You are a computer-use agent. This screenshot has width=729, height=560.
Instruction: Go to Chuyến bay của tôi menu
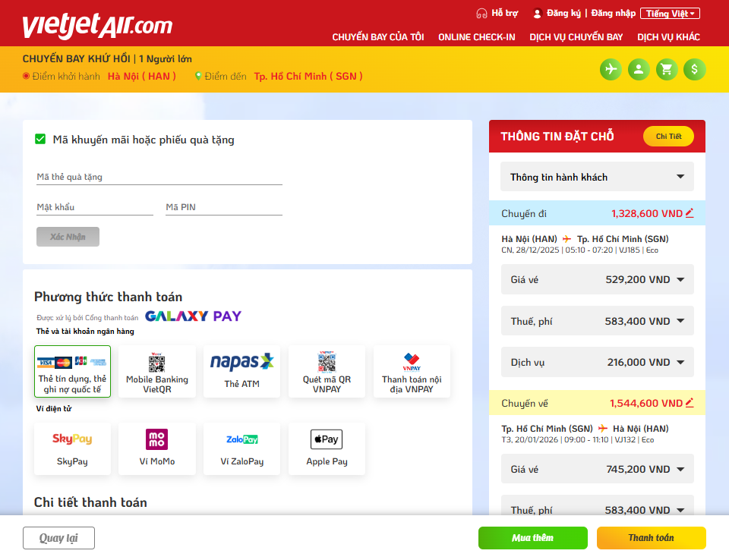tap(378, 37)
